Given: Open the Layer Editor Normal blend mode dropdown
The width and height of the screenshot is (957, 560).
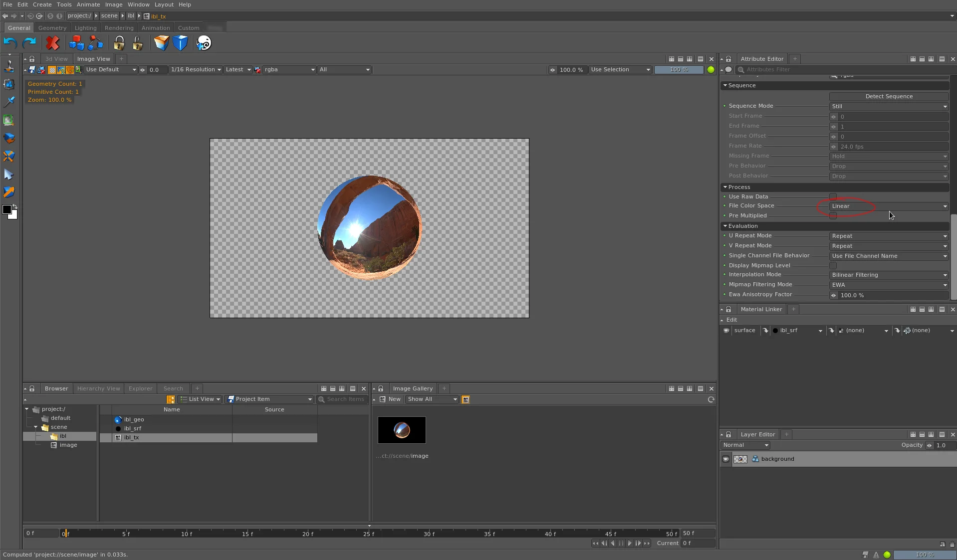Looking at the screenshot, I should point(745,445).
